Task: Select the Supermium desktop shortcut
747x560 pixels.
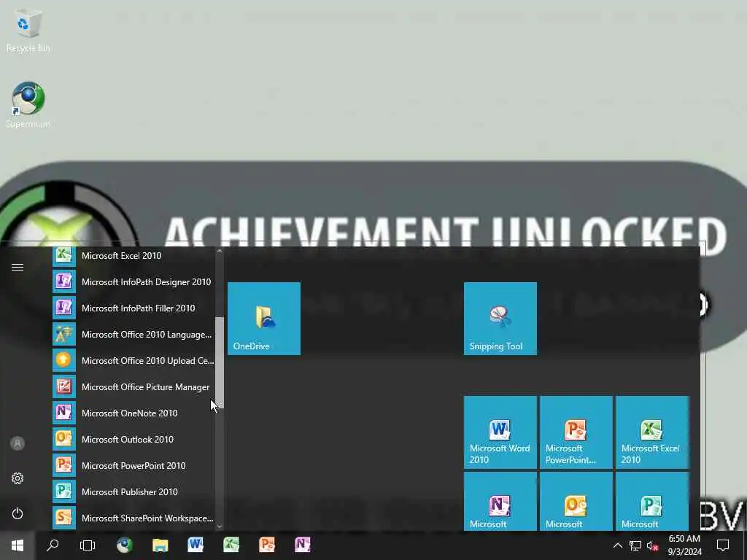Action: 28,105
